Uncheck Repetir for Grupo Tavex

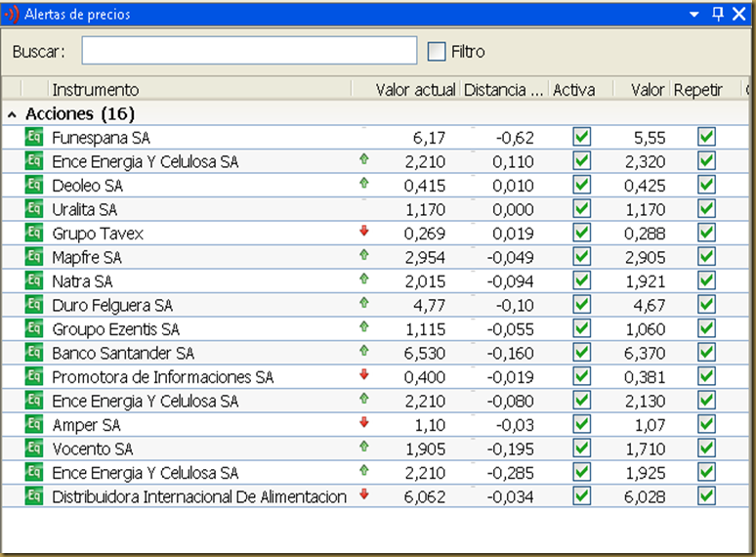(706, 233)
